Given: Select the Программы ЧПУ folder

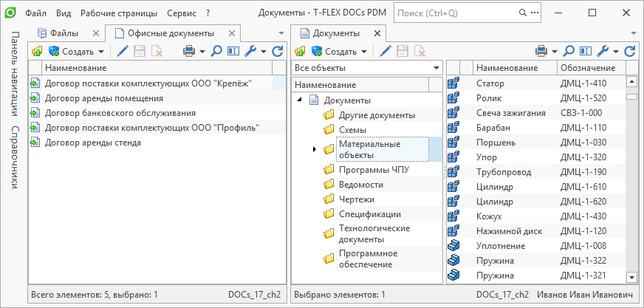Looking at the screenshot, I should click(x=374, y=169).
